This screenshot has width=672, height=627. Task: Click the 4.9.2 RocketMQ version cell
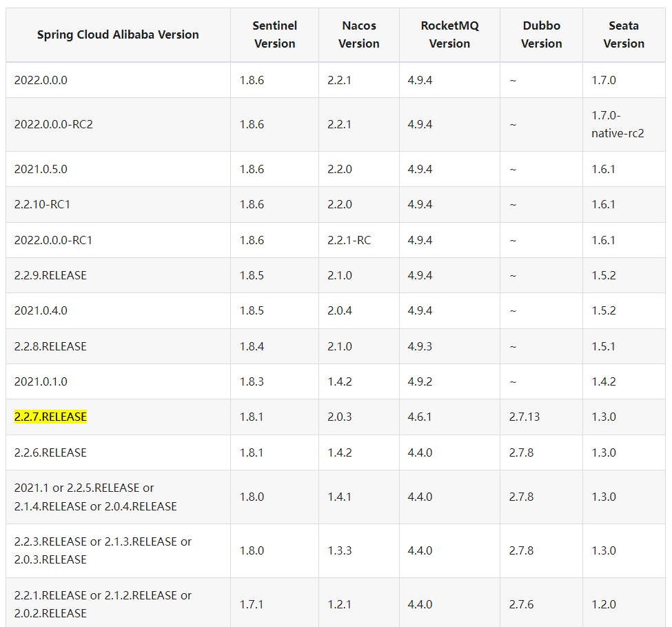pos(420,381)
